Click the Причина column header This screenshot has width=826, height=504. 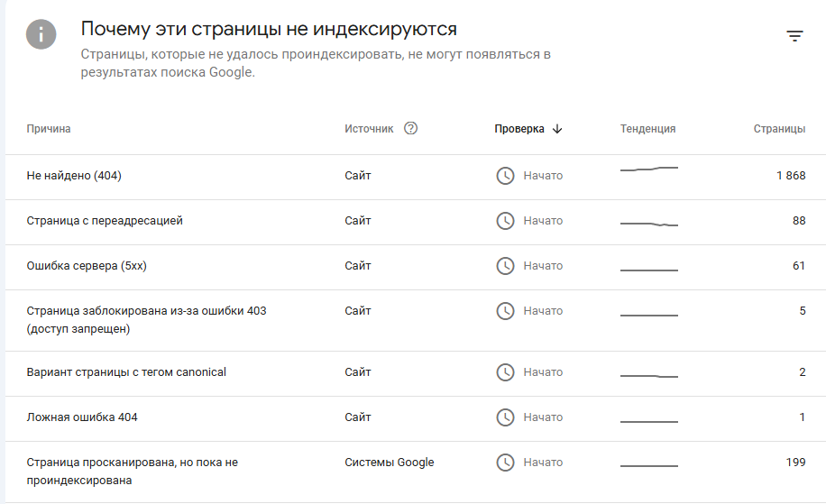pos(49,129)
